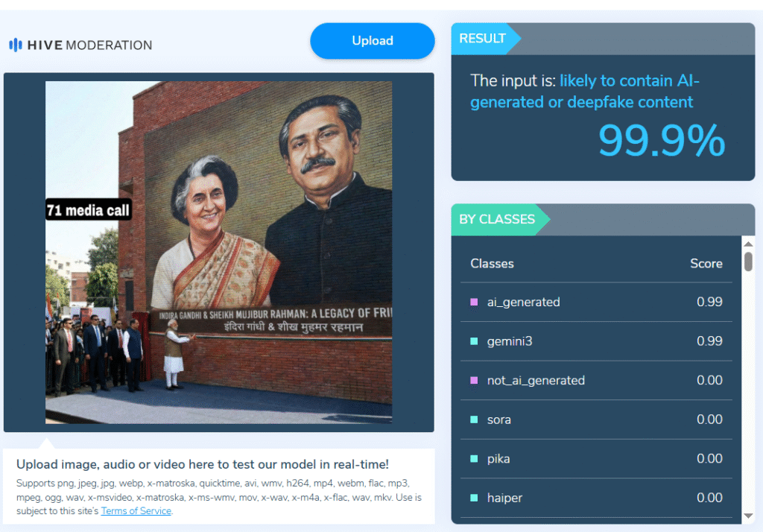The height and width of the screenshot is (532, 763).
Task: Click the teal square beside gemini3
Action: click(x=474, y=341)
